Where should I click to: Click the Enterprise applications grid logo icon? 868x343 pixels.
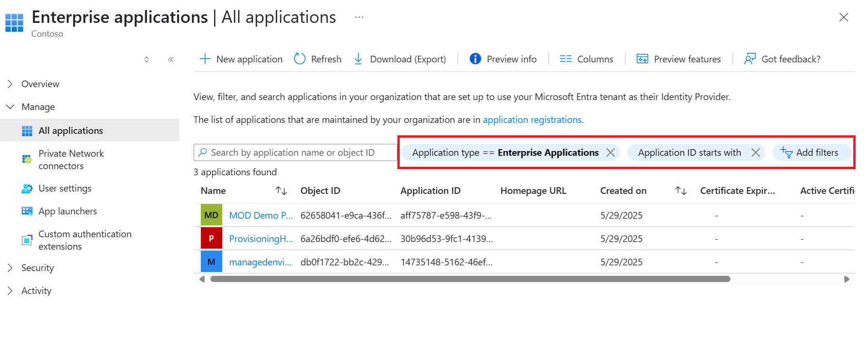click(14, 22)
